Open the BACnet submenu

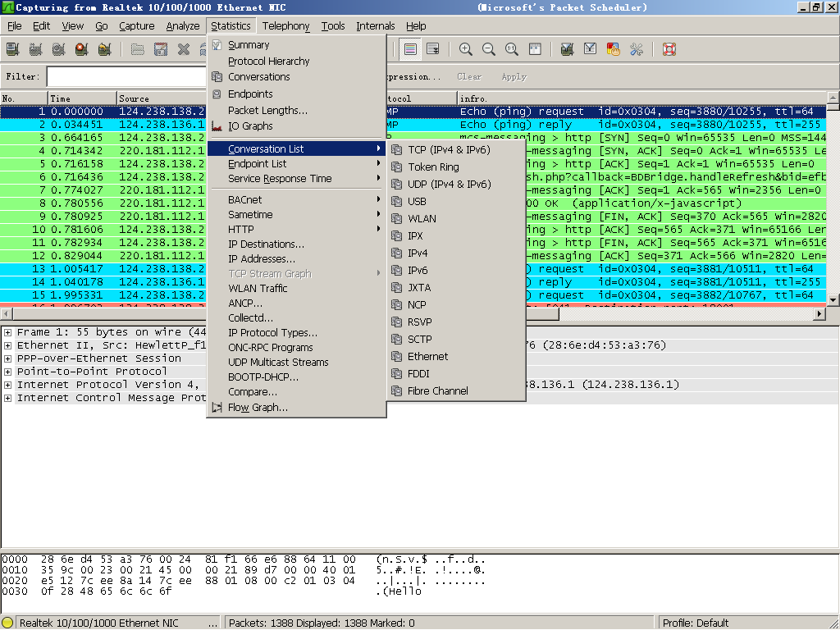(x=296, y=199)
